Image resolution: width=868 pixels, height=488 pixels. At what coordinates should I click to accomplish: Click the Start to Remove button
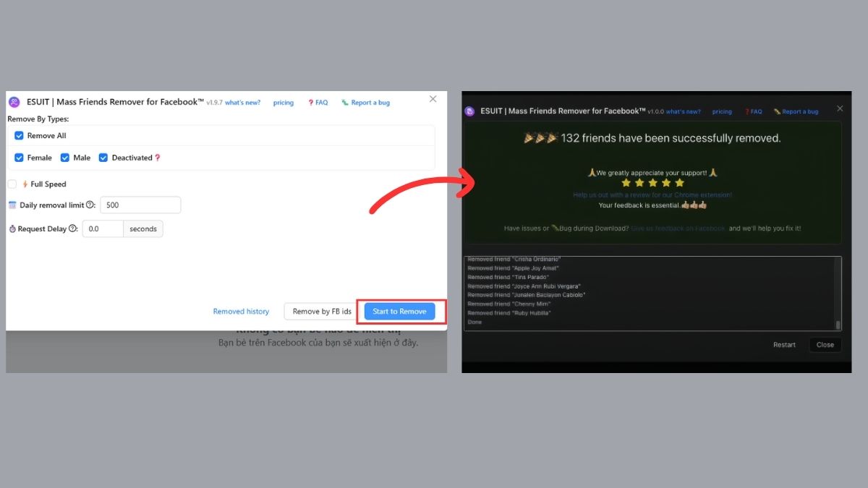tap(399, 312)
